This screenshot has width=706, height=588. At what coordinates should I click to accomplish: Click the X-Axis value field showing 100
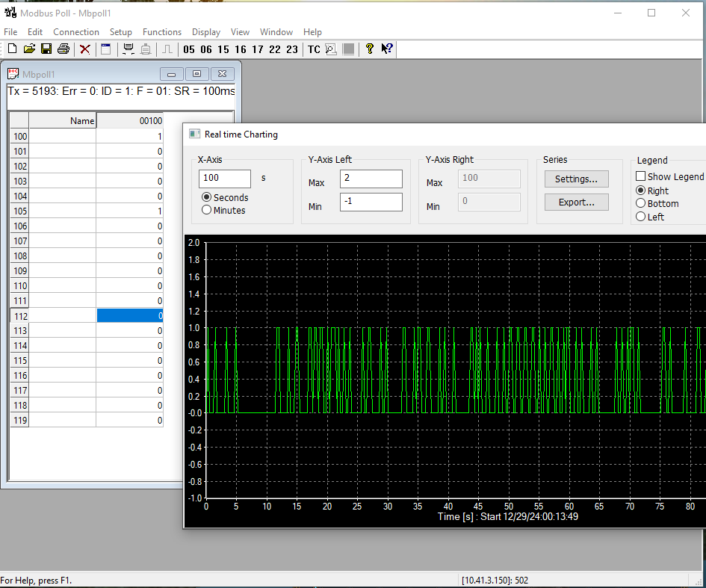click(x=225, y=179)
